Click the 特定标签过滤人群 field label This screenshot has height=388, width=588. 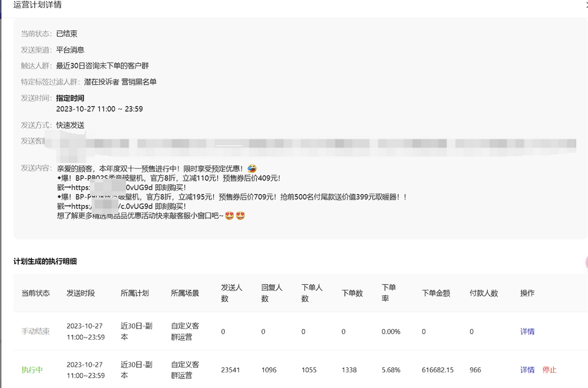click(x=51, y=82)
